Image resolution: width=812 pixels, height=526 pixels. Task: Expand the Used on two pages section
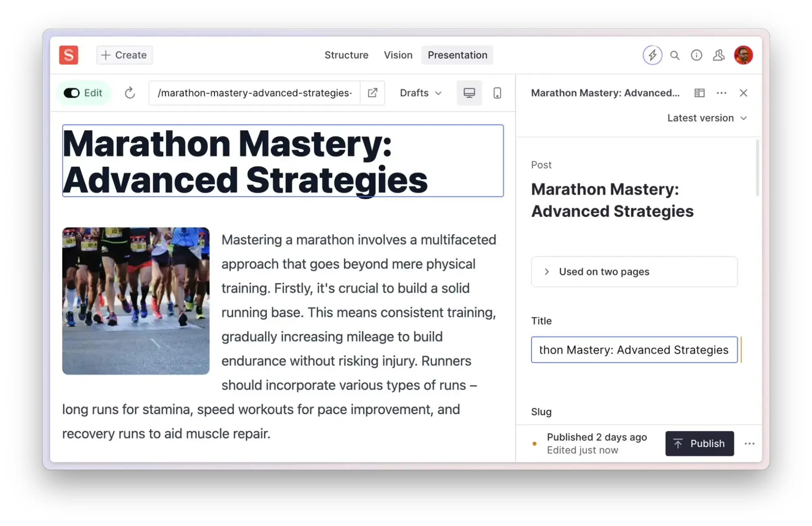[634, 272]
